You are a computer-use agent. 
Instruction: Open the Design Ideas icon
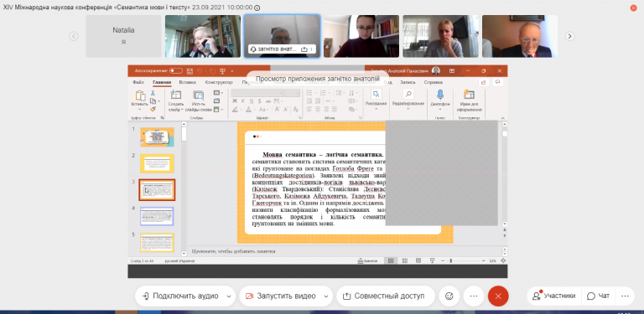point(469,95)
